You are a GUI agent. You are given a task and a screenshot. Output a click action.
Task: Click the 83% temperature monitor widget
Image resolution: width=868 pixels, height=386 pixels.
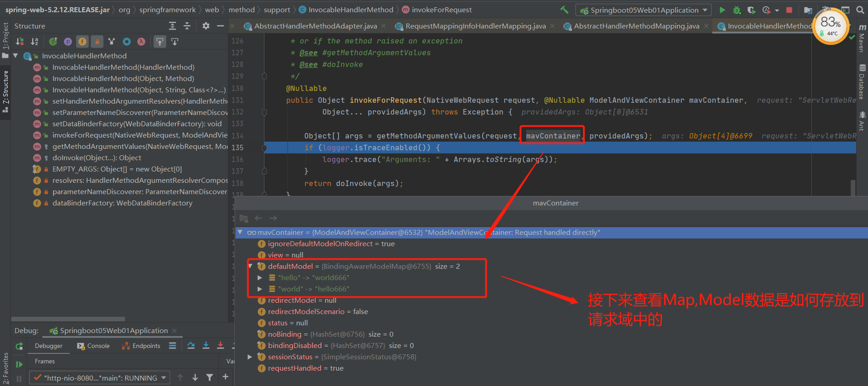(x=831, y=27)
